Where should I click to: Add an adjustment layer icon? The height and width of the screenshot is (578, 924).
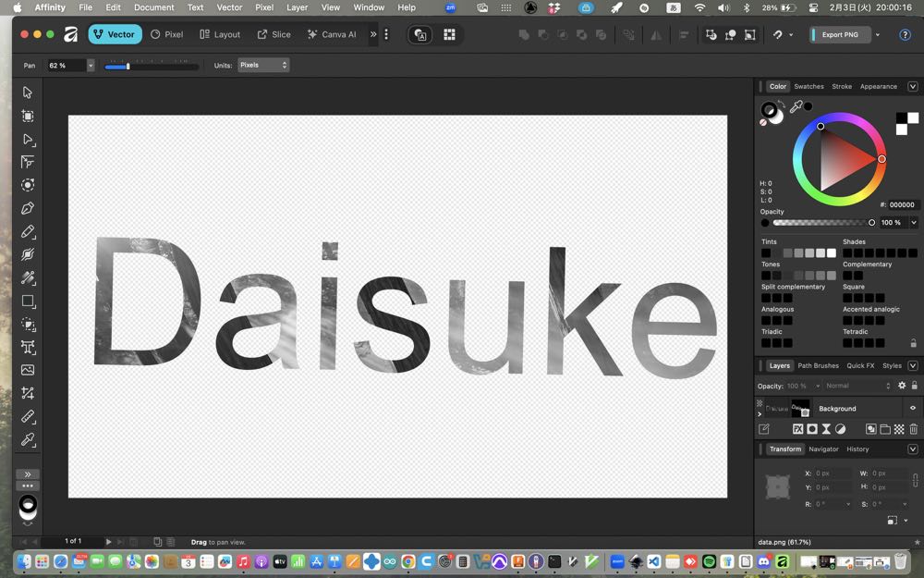click(840, 429)
